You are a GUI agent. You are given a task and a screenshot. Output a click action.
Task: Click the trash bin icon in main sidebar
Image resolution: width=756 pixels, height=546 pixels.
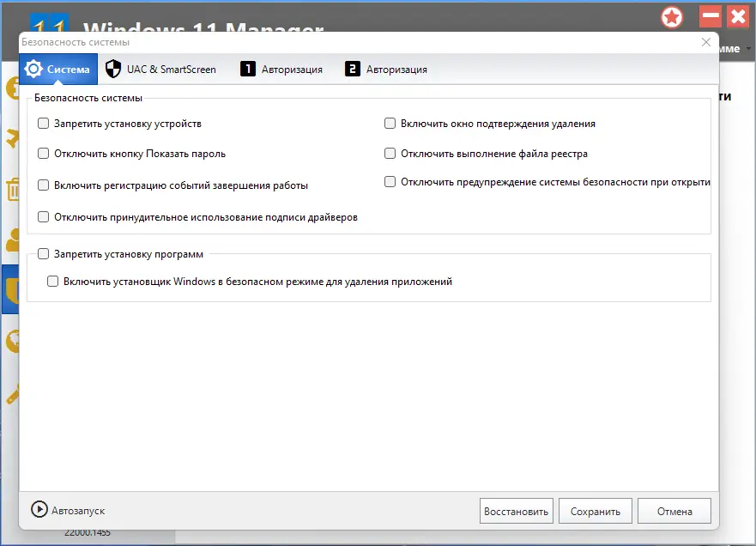click(13, 189)
